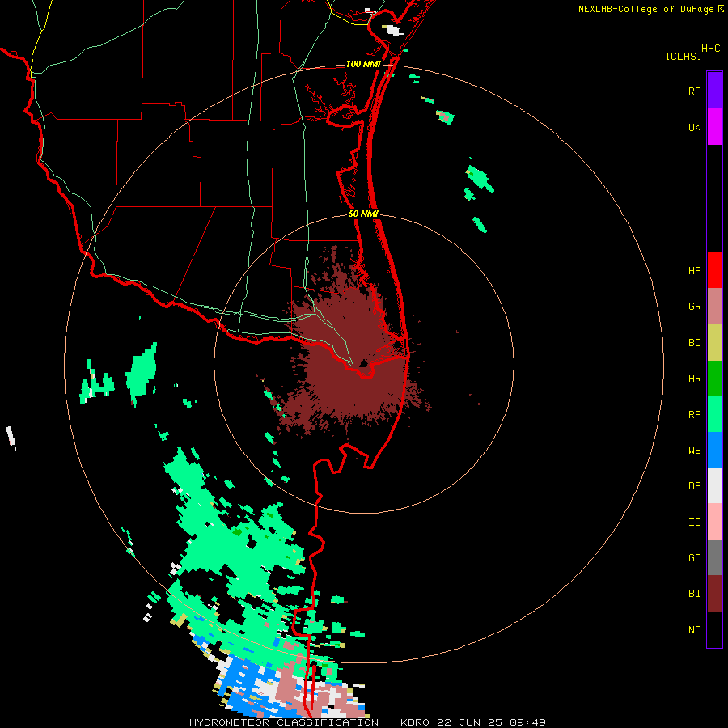Click the HR legend label
The height and width of the screenshot is (728, 728).
[x=694, y=379]
